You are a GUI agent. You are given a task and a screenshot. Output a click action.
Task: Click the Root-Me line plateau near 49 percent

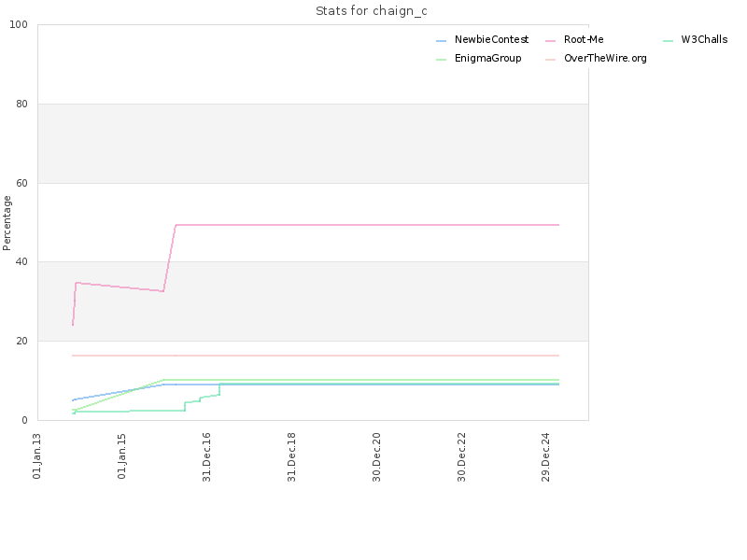(367, 225)
